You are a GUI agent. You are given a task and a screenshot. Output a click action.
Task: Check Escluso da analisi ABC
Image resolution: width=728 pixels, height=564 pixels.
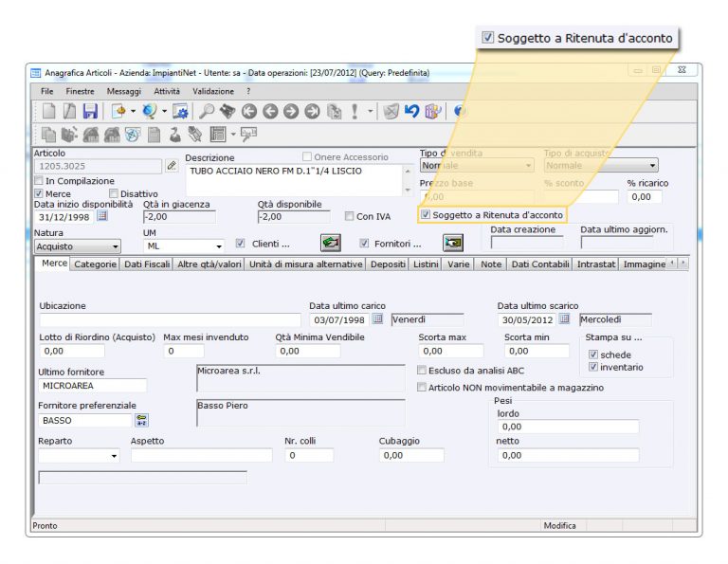422,371
